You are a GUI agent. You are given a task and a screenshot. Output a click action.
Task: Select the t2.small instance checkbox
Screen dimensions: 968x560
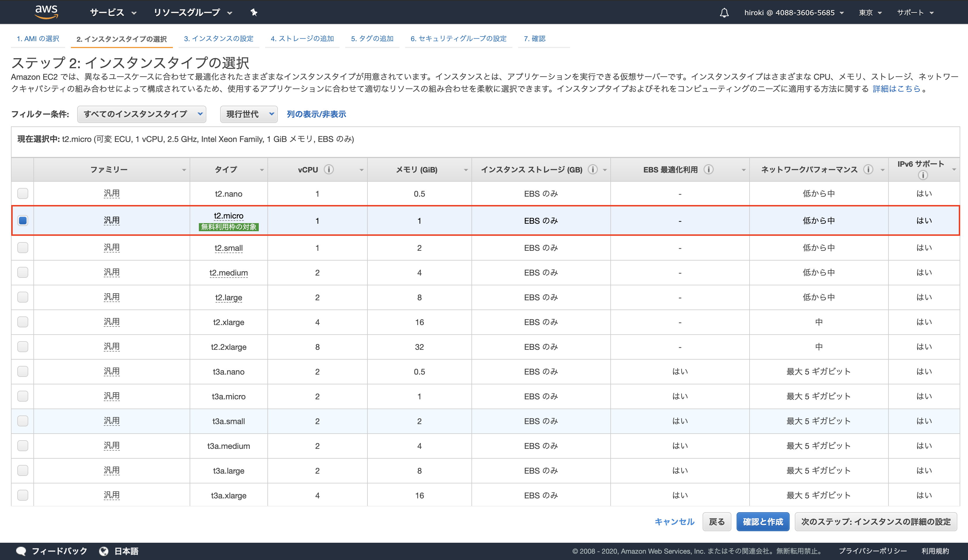(x=23, y=248)
